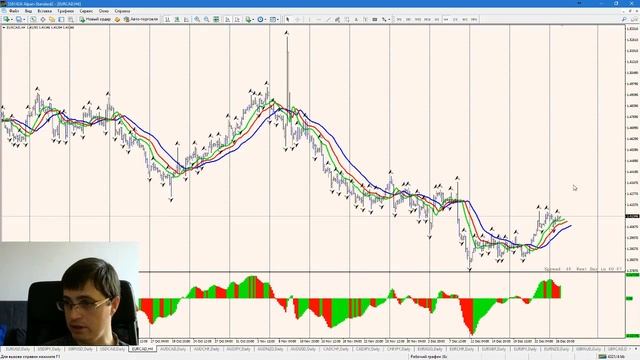This screenshot has height=360, width=640.
Task: Open the Справка menu
Action: [122, 11]
